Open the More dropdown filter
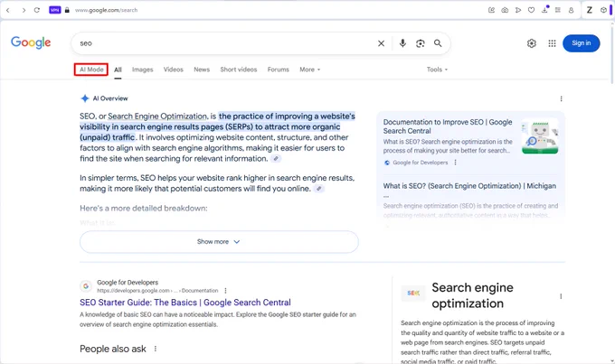This screenshot has width=615, height=364. tap(310, 70)
